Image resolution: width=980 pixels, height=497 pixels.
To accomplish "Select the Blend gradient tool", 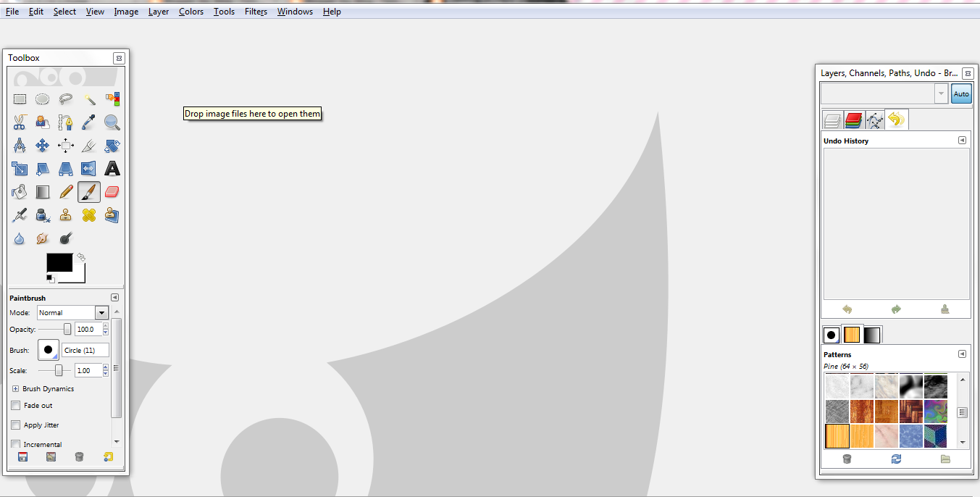I will coord(43,192).
